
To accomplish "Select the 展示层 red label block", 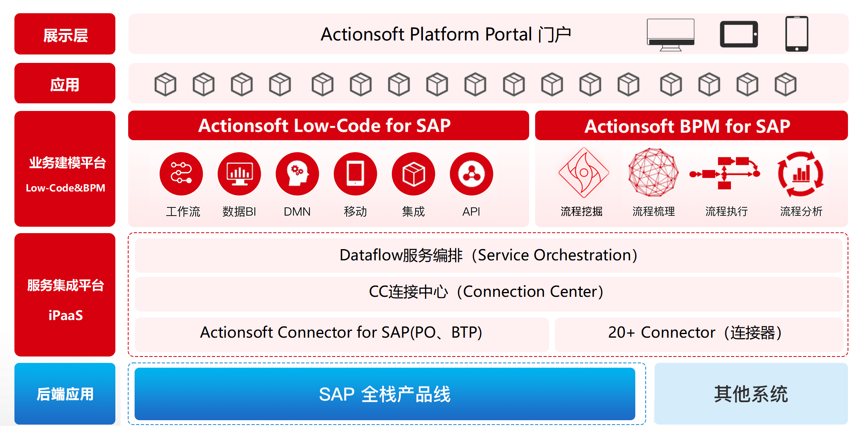I will (65, 34).
